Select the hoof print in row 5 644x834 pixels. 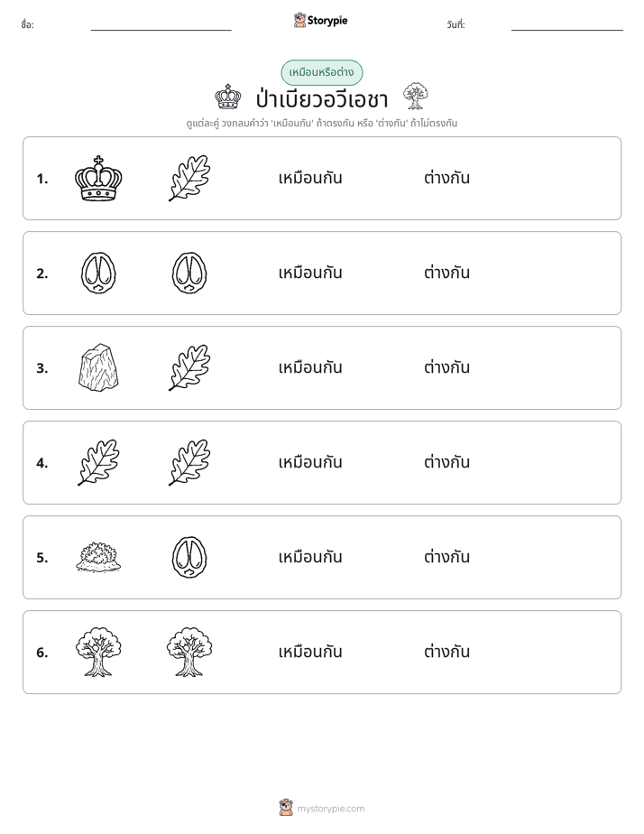(189, 557)
